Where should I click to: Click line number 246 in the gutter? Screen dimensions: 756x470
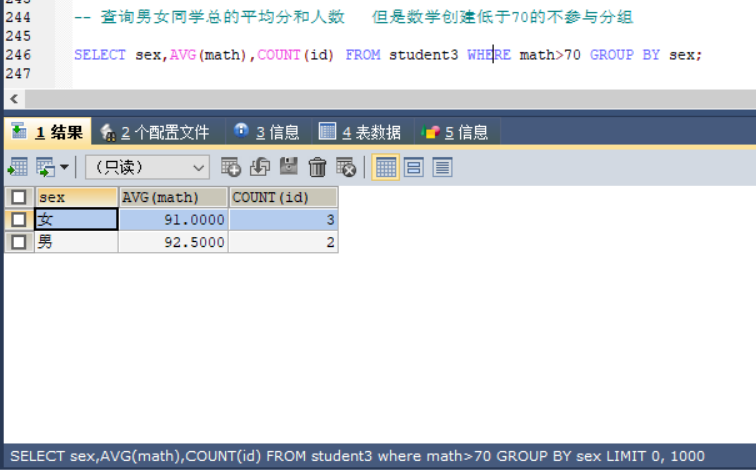[18, 54]
